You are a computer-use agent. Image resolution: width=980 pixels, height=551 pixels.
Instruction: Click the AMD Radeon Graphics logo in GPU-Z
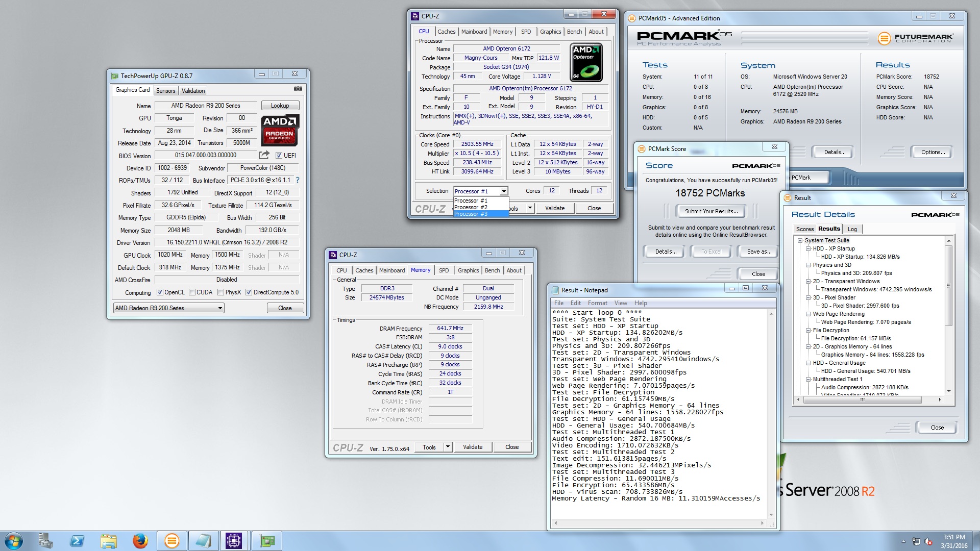pos(280,130)
